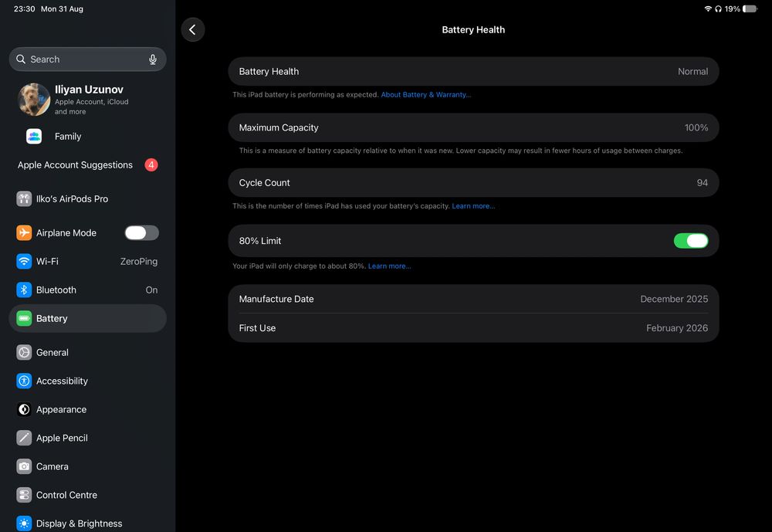
Task: Go back using the chevron button
Action: 192,29
